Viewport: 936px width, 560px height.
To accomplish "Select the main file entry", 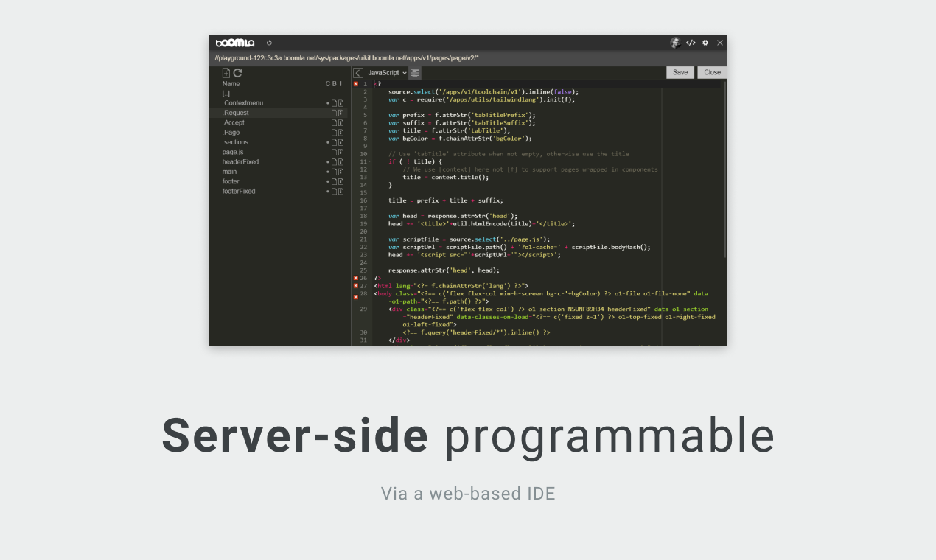I will [x=229, y=172].
